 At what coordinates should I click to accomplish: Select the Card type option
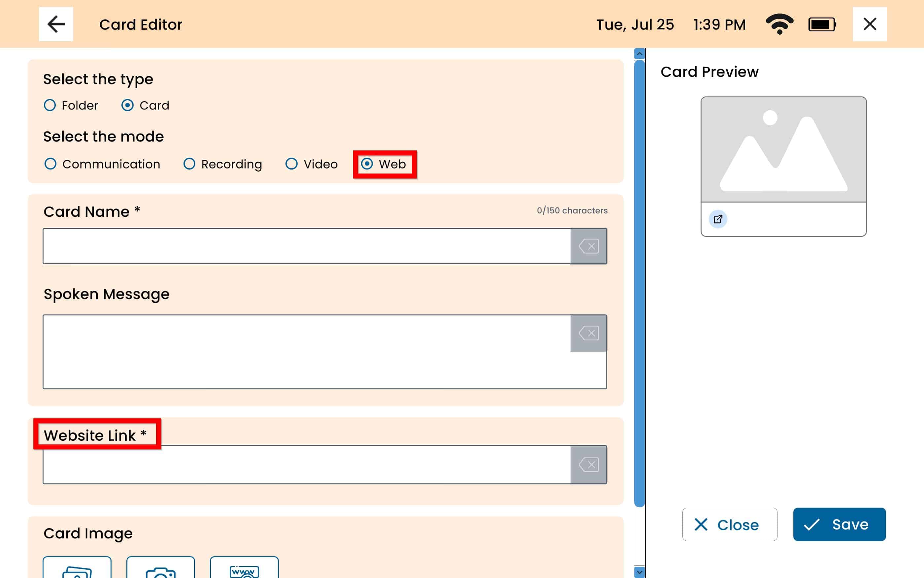128,105
